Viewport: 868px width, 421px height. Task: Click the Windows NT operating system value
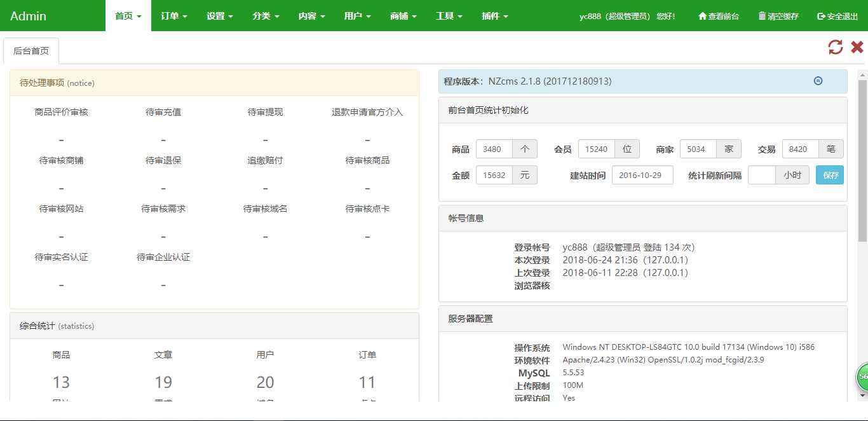(688, 347)
